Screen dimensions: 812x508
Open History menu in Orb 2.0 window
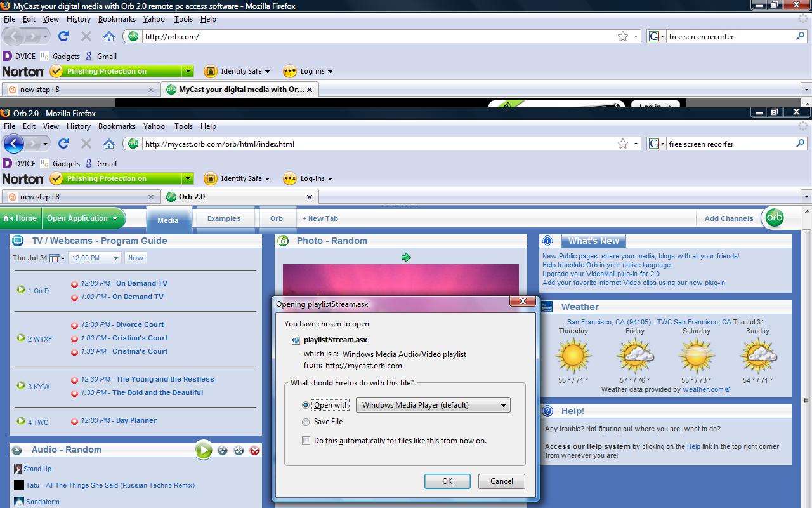79,126
